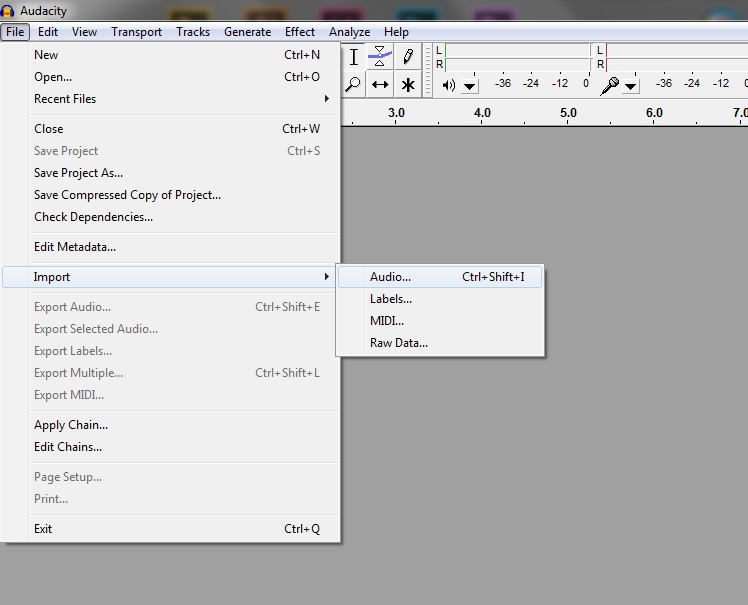Open the Effect menu

click(x=300, y=32)
